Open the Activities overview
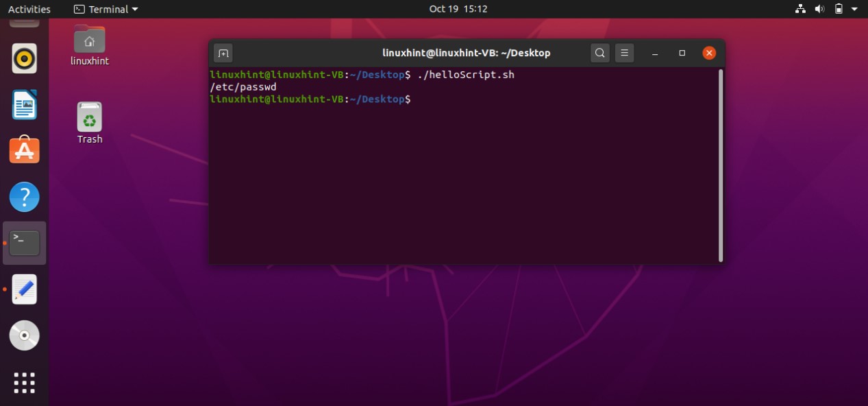Viewport: 868px width, 406px height. 29,9
